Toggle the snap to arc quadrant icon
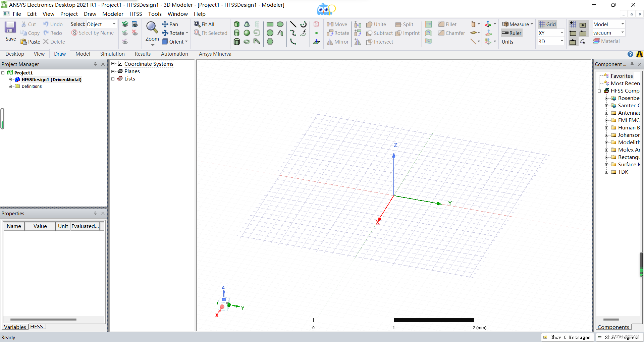This screenshot has height=342, width=644. (x=583, y=42)
